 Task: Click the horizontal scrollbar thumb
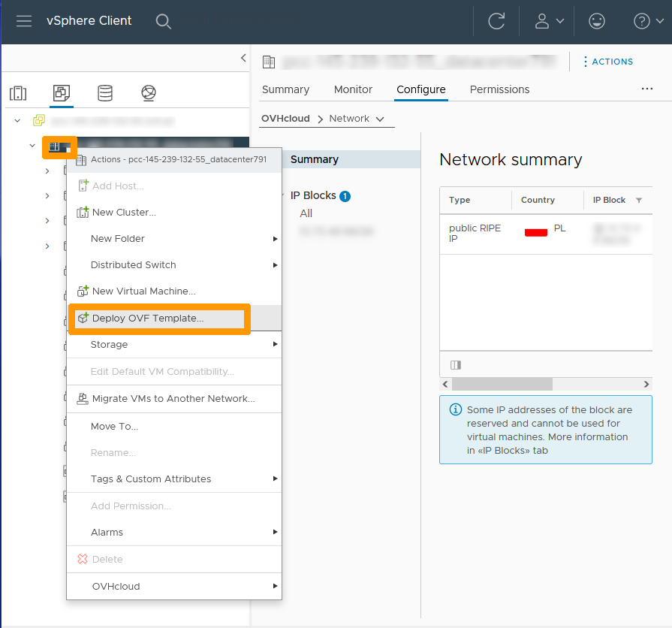coord(502,384)
